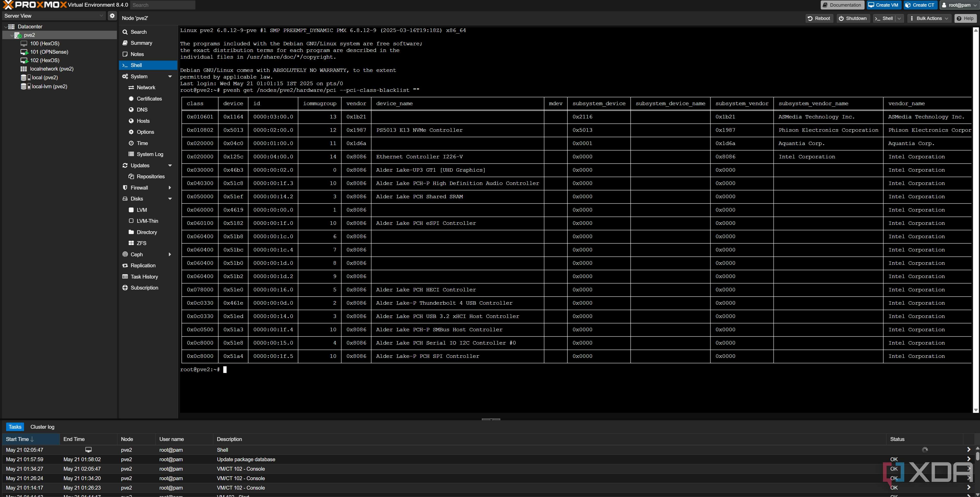Click the terminal command prompt cursor
The width and height of the screenshot is (980, 497).
[225, 370]
